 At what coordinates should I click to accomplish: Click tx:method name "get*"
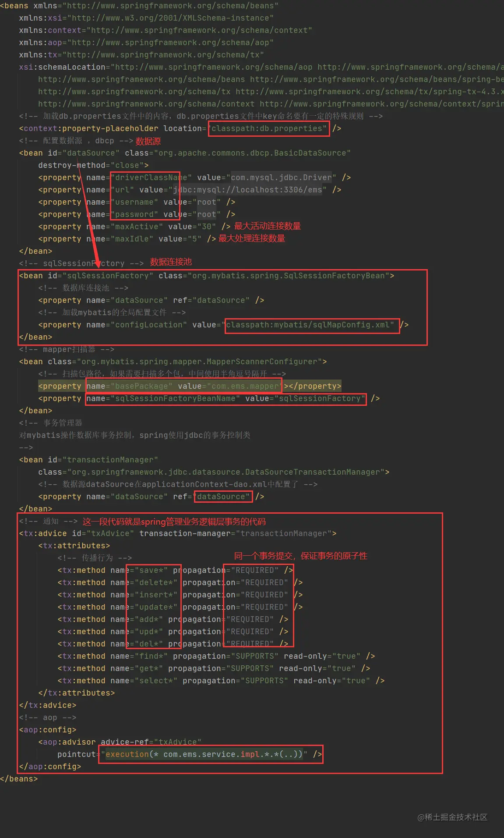tap(149, 668)
